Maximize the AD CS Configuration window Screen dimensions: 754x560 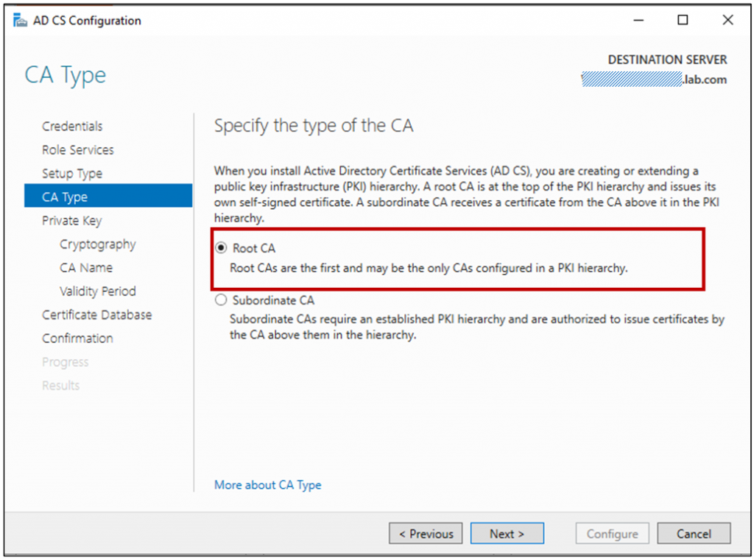(683, 20)
